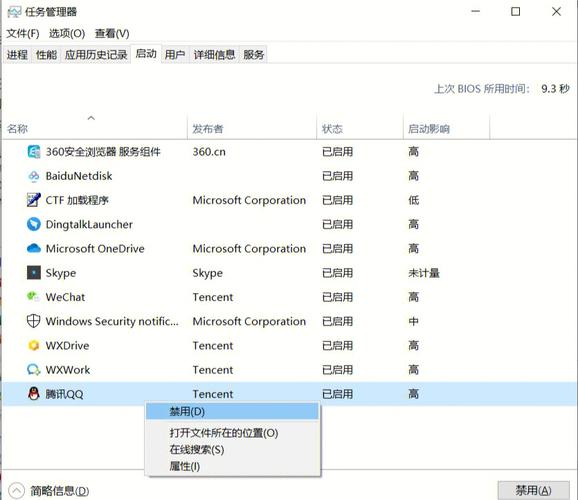
Task: Click the 上次 BIOS 所用时间 label
Action: (x=482, y=89)
